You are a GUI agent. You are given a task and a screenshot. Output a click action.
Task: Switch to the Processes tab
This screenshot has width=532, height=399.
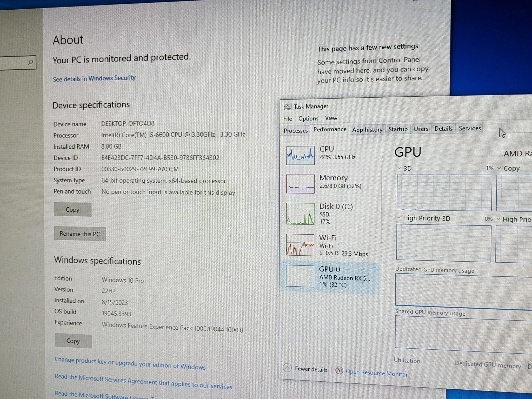point(296,130)
